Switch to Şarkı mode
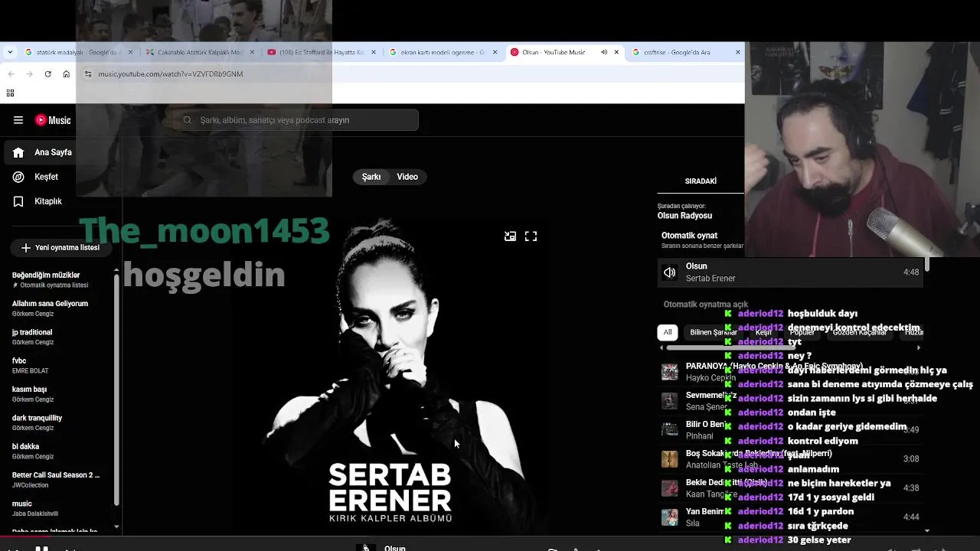 [x=371, y=177]
